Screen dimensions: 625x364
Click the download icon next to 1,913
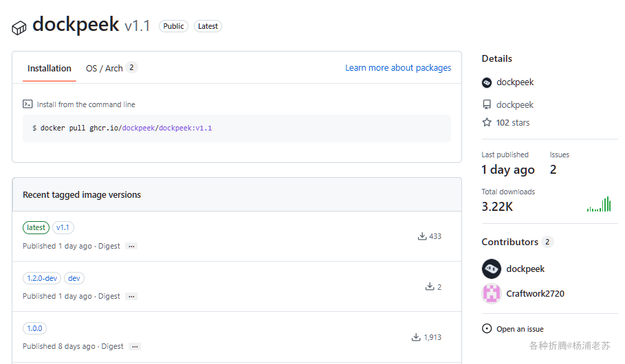pos(416,337)
